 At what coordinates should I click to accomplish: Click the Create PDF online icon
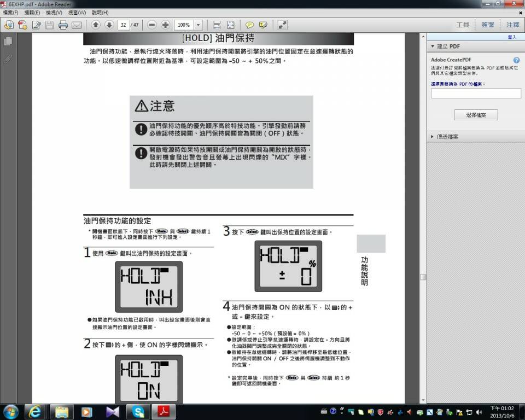[23, 25]
